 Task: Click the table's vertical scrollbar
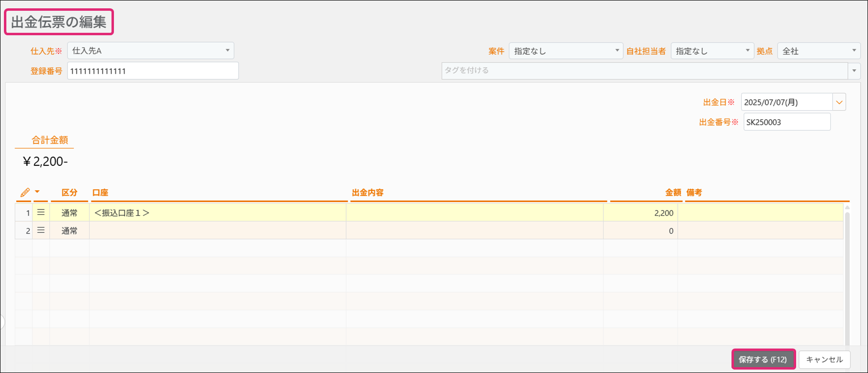click(x=847, y=274)
